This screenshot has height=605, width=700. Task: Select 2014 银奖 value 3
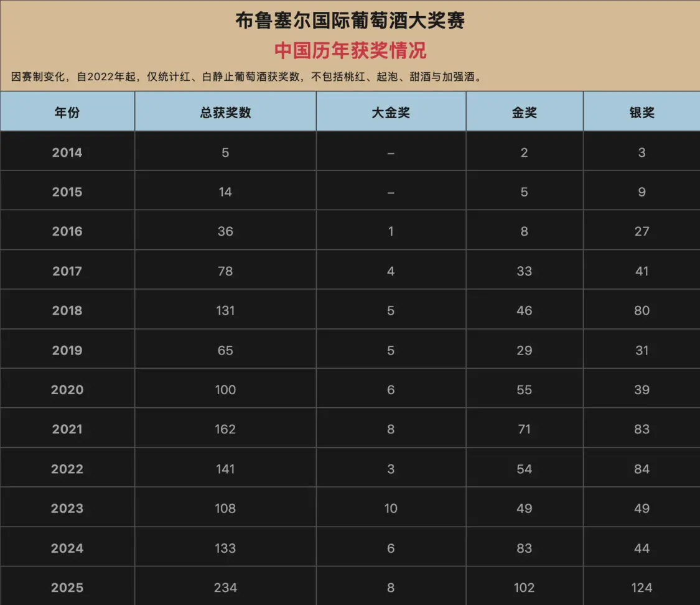point(642,152)
